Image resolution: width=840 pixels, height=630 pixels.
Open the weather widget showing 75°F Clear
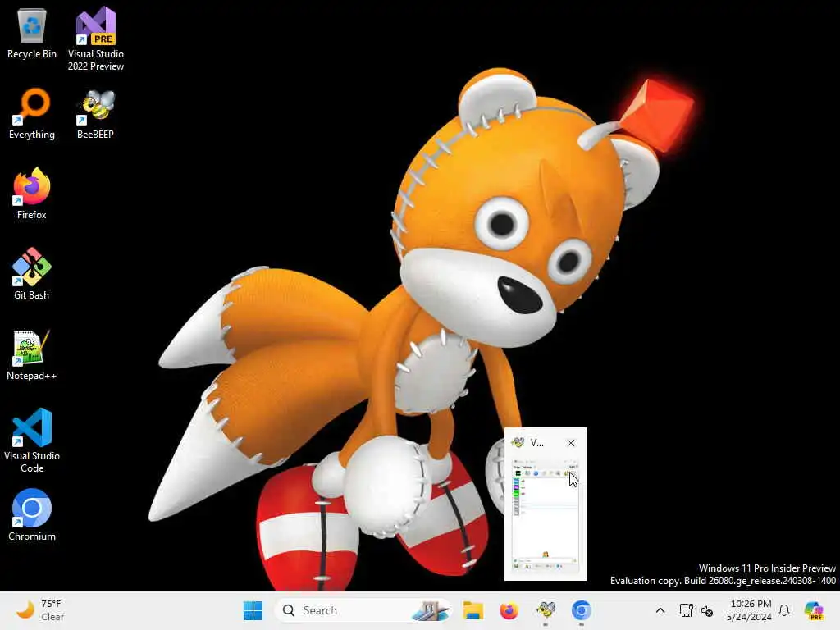[40, 610]
